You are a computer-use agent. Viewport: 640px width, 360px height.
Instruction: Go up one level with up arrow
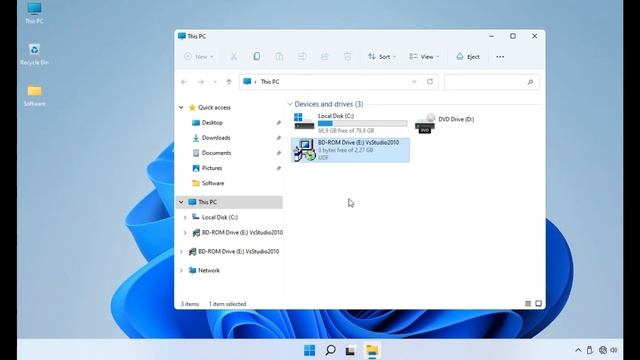(x=229, y=82)
